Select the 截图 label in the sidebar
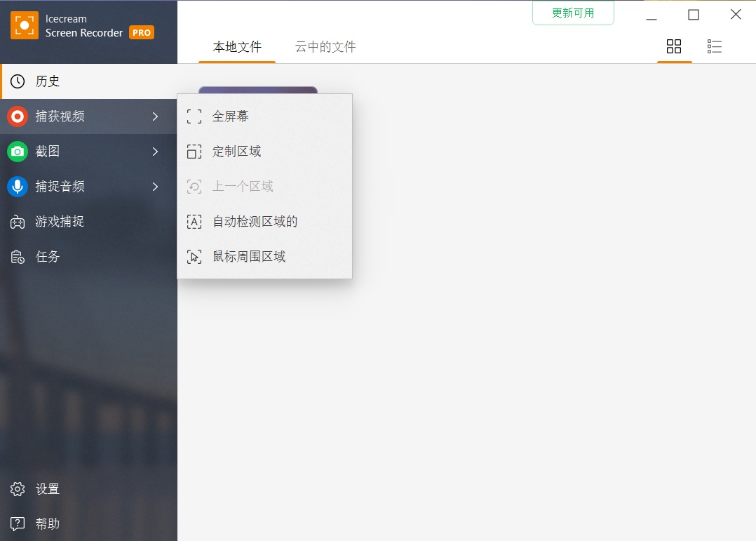 [48, 152]
